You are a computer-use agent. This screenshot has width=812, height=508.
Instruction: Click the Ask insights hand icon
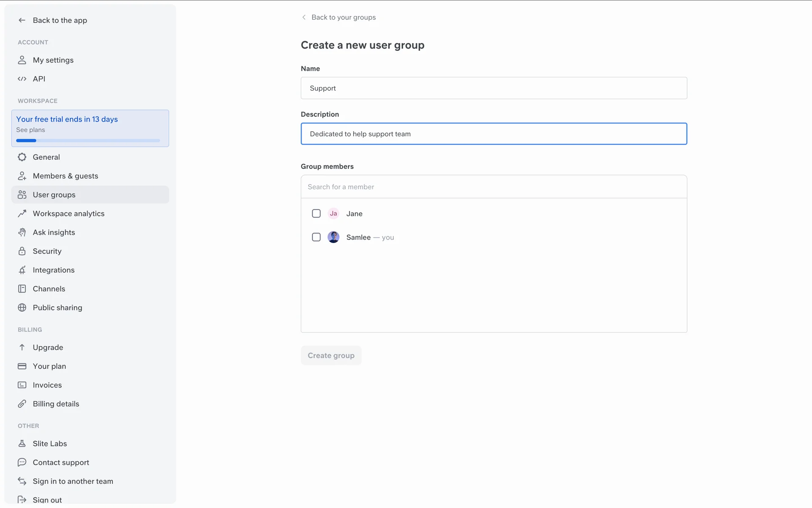pyautogui.click(x=22, y=232)
